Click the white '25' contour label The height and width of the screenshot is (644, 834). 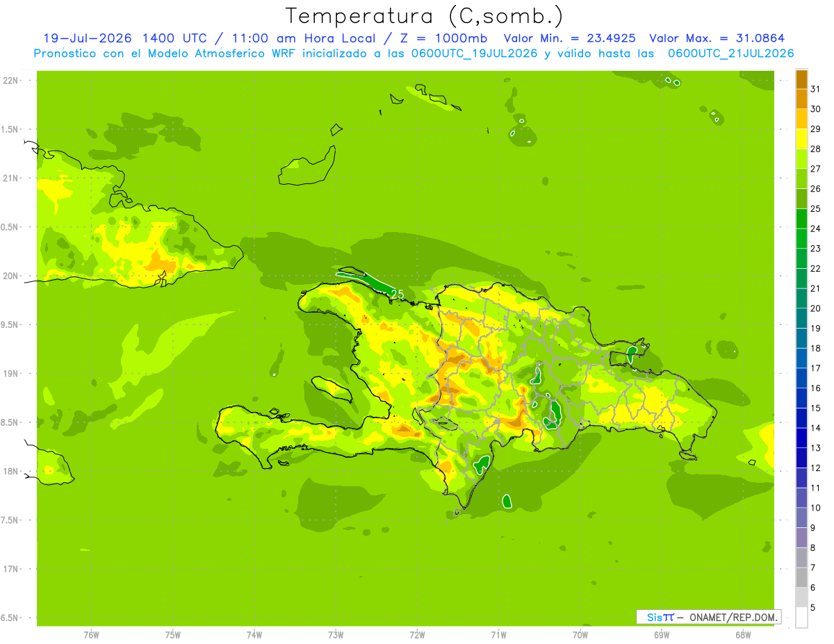(x=398, y=294)
